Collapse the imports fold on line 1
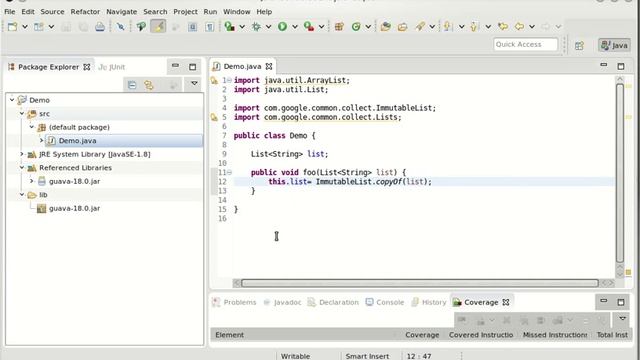Image resolution: width=640 pixels, height=360 pixels. [x=229, y=80]
